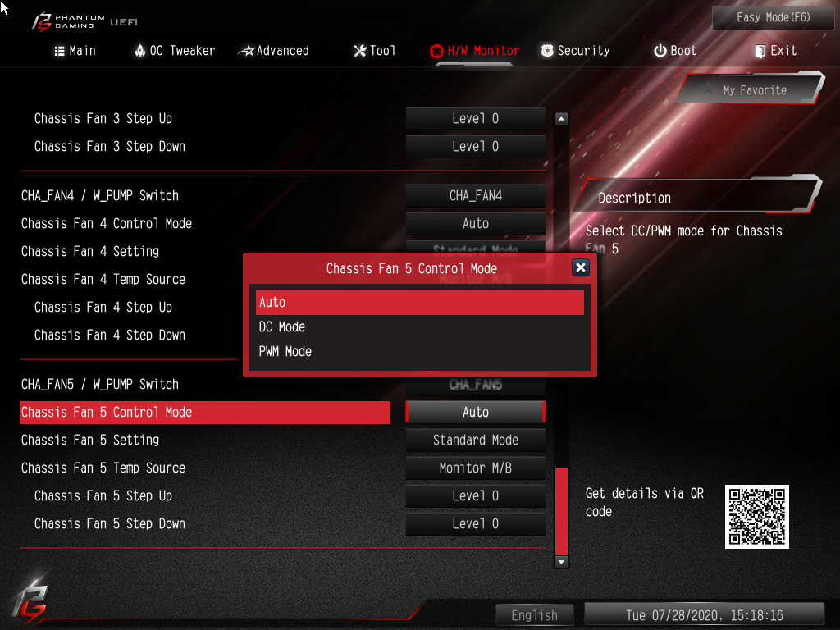
Task: Switch to the OC Tweaker tab
Action: [x=175, y=51]
